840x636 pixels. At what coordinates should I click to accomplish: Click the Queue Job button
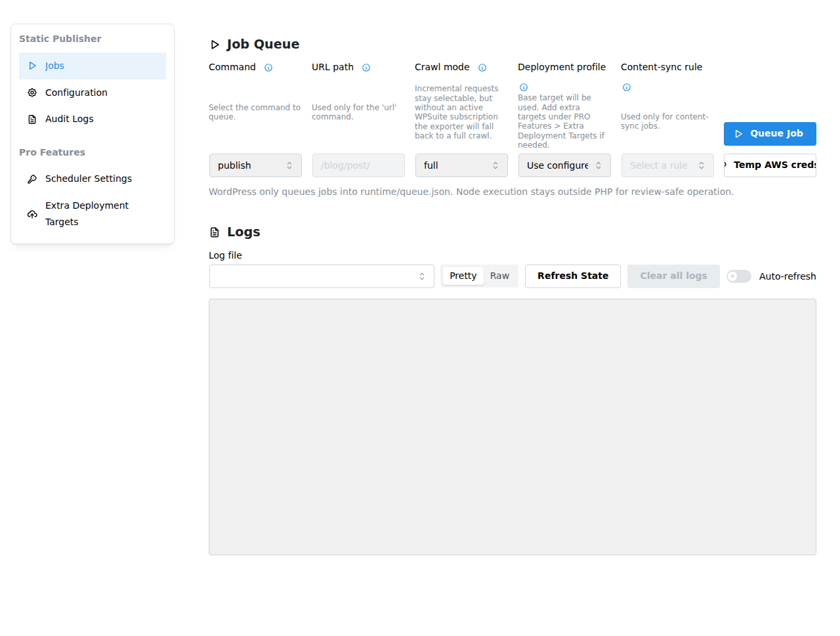click(x=770, y=134)
